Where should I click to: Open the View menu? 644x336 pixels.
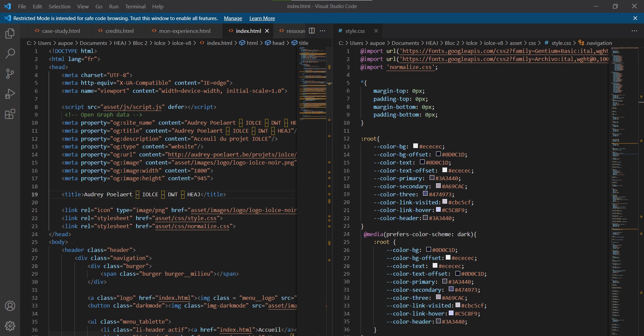click(83, 6)
